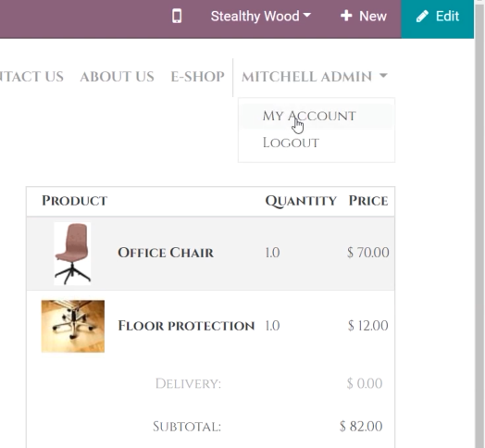Select My Account from the user menu
The image size is (485, 448).
point(309,116)
